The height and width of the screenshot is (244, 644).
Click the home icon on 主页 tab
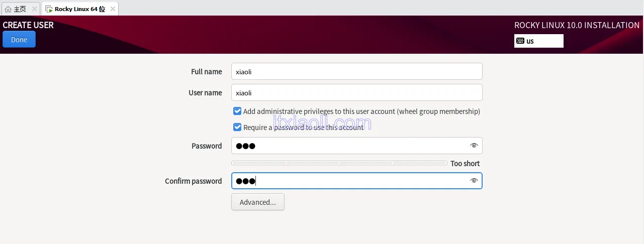[x=8, y=9]
